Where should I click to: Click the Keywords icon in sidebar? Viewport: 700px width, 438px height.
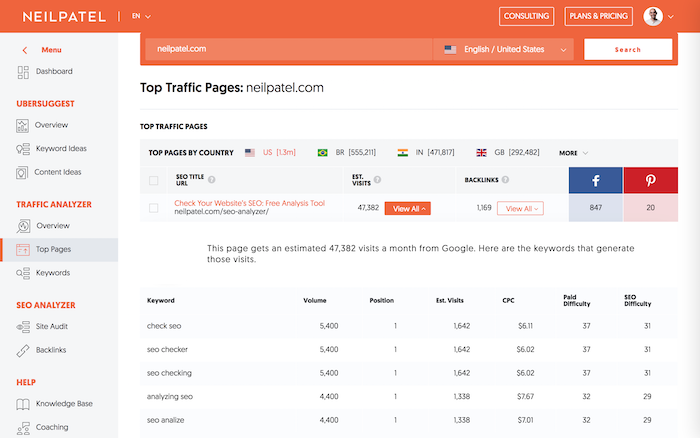point(23,273)
